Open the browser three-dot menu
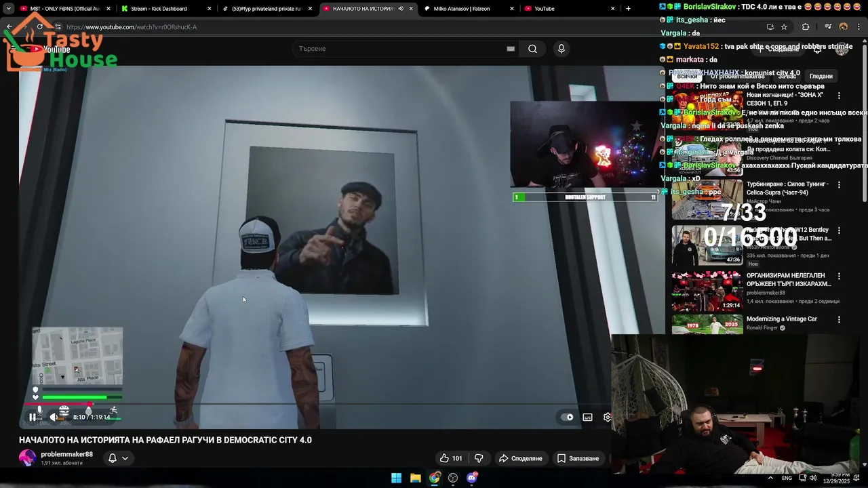Viewport: 868px width, 488px height. point(859,27)
